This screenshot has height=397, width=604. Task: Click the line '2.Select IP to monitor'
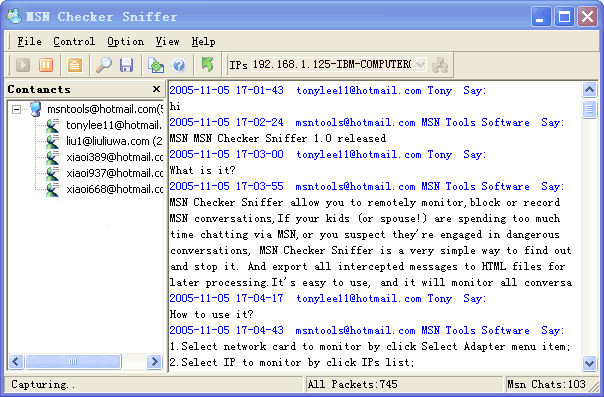[292, 362]
